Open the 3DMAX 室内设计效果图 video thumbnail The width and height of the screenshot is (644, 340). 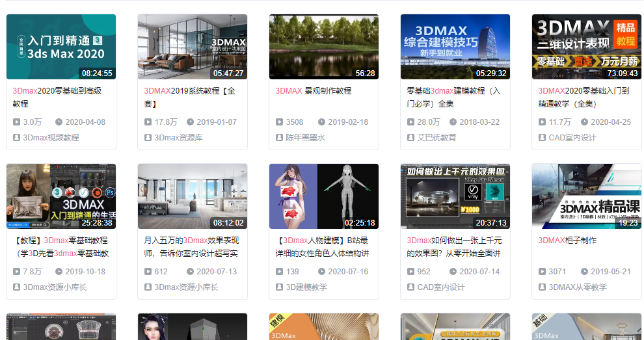193,47
